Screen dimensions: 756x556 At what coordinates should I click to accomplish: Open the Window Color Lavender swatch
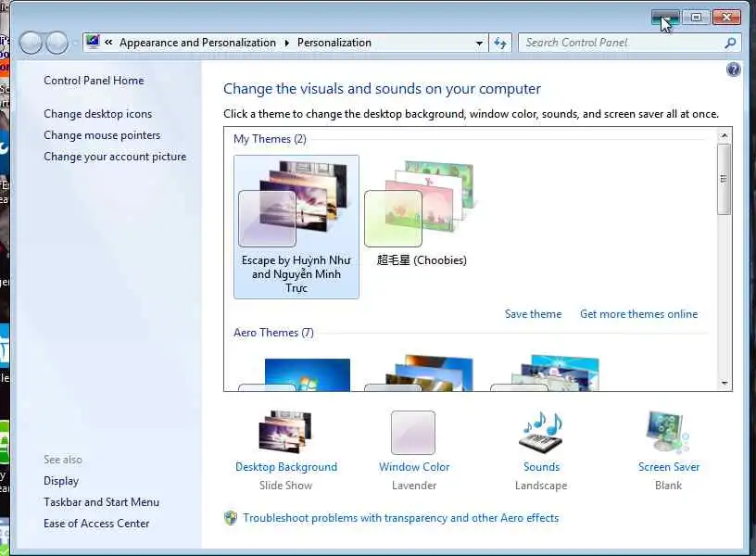pyautogui.click(x=413, y=433)
